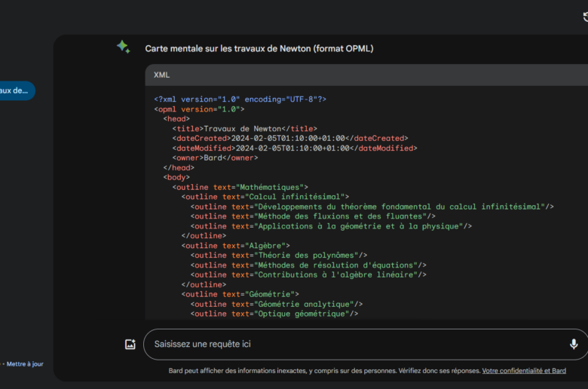Click the xml version declaration line

point(240,99)
